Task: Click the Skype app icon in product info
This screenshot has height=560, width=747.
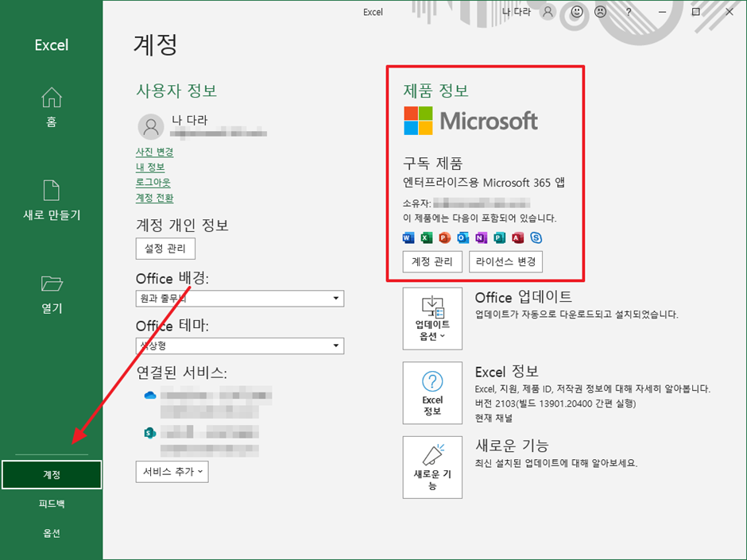Action: pyautogui.click(x=536, y=238)
